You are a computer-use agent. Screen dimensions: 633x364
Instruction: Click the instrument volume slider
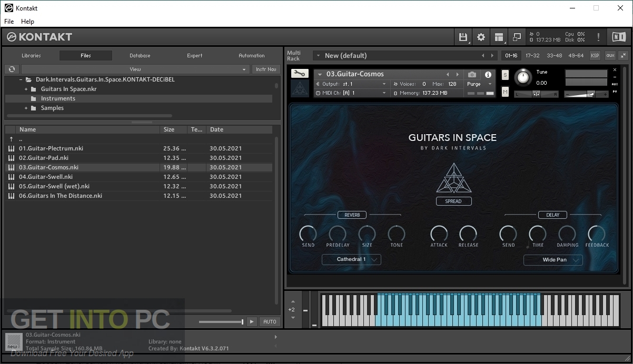pos(586,94)
